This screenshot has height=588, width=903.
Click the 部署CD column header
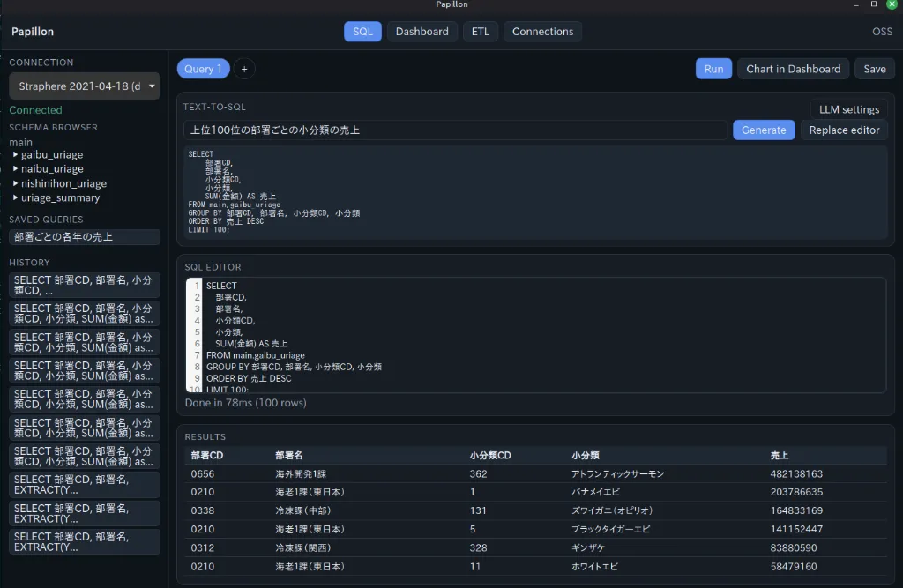click(x=207, y=456)
